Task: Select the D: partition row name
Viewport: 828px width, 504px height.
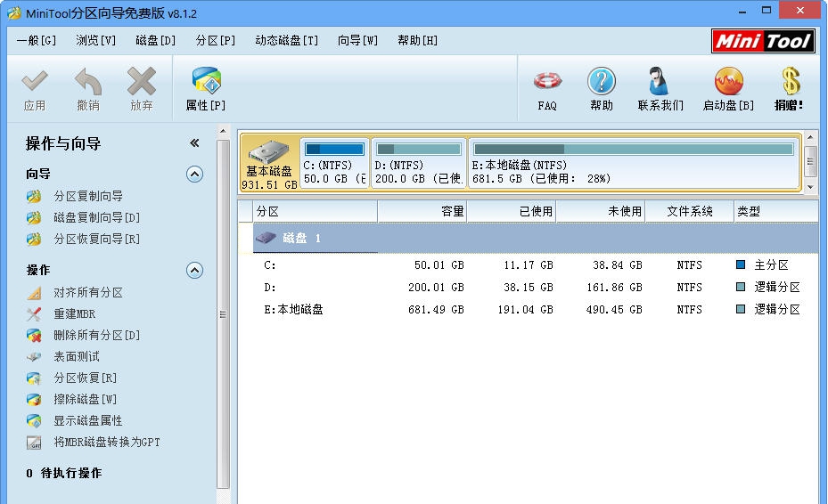Action: click(x=270, y=287)
